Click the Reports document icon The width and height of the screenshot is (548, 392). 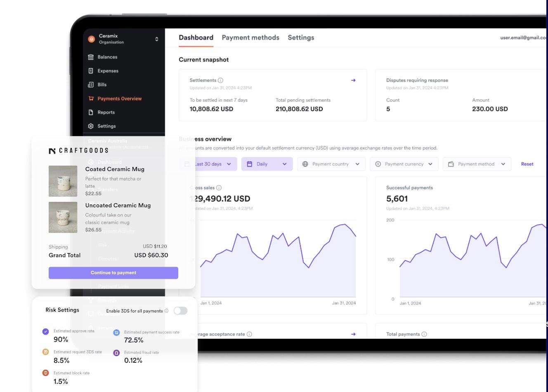click(x=91, y=112)
